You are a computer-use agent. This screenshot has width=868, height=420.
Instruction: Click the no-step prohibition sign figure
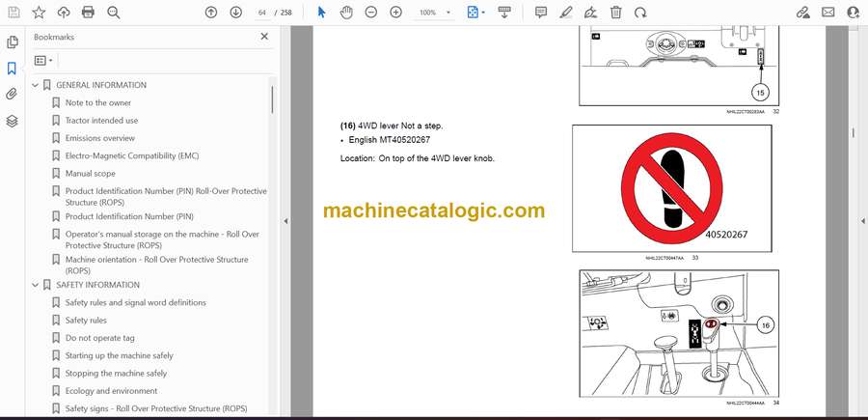671,188
